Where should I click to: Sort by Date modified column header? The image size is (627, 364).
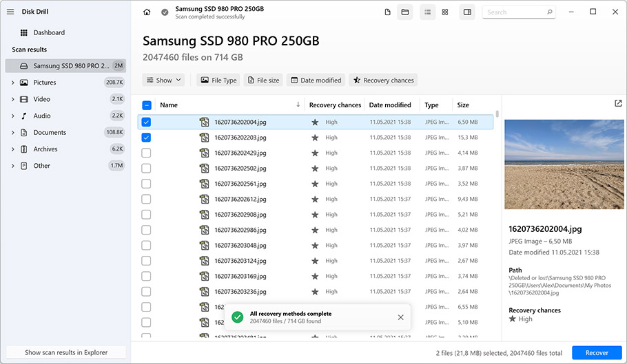pyautogui.click(x=390, y=105)
